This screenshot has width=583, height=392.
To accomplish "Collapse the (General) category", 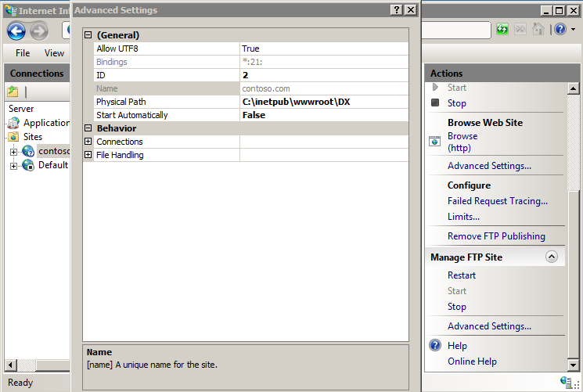I will click(x=88, y=35).
